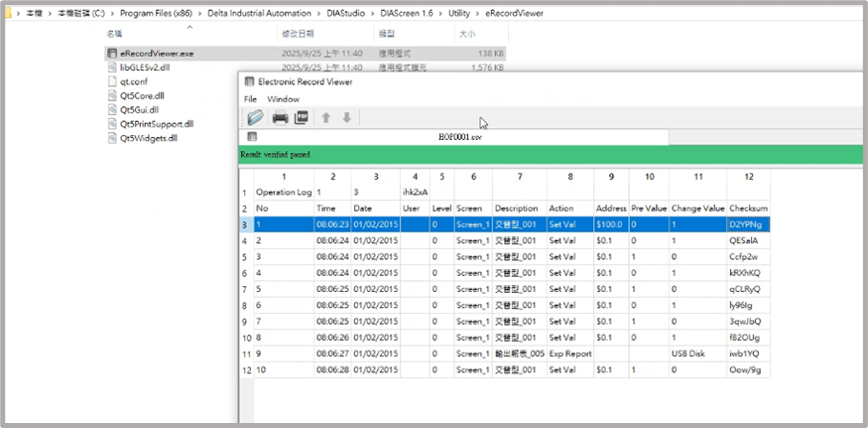
Task: Sort files by the 名稱 column header
Action: point(114,34)
